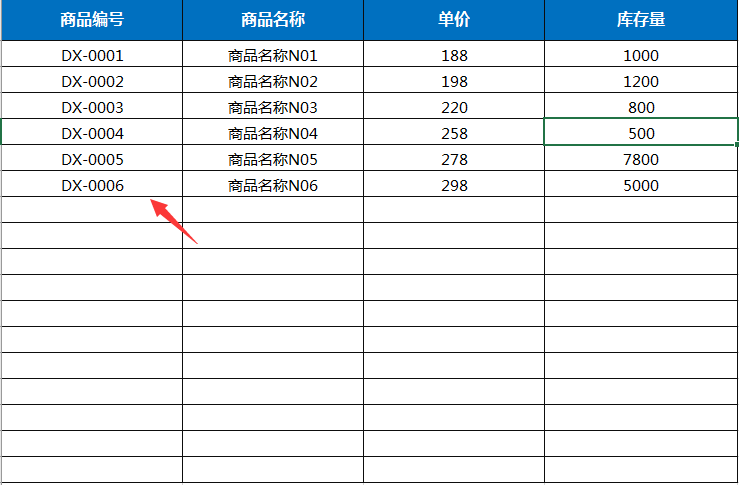Select stock quantity cell 1000

(641, 54)
